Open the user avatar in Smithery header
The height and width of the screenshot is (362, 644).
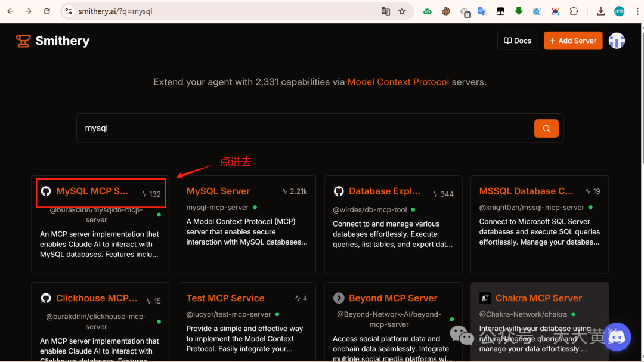point(617,41)
